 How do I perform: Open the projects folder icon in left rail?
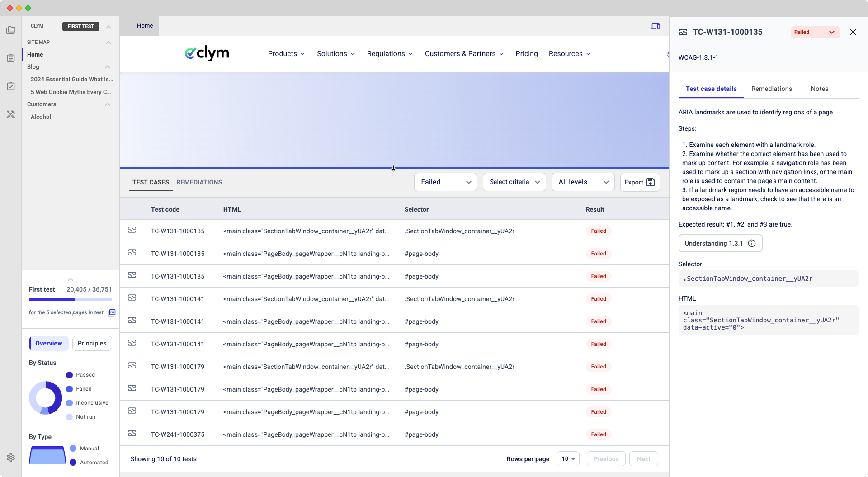click(11, 30)
